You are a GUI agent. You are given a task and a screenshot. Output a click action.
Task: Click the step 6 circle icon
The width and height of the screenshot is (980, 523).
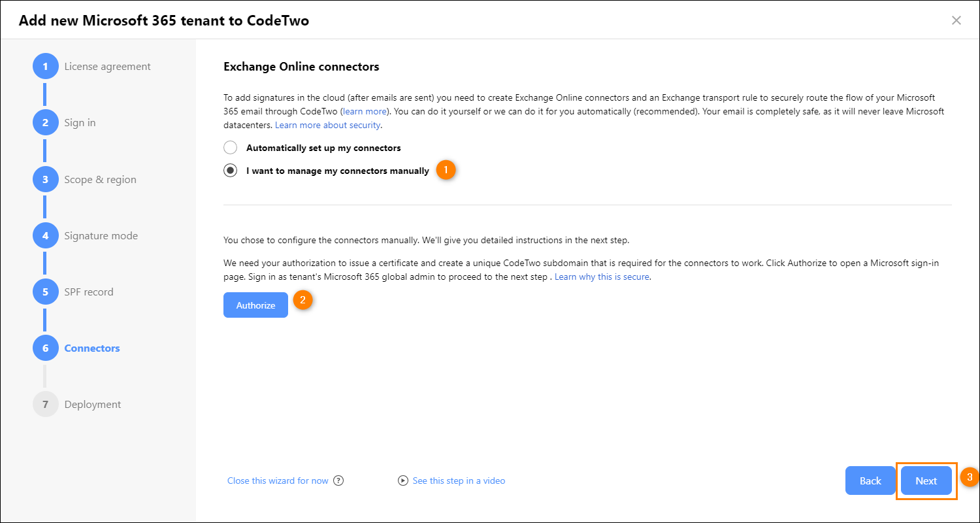tap(45, 348)
